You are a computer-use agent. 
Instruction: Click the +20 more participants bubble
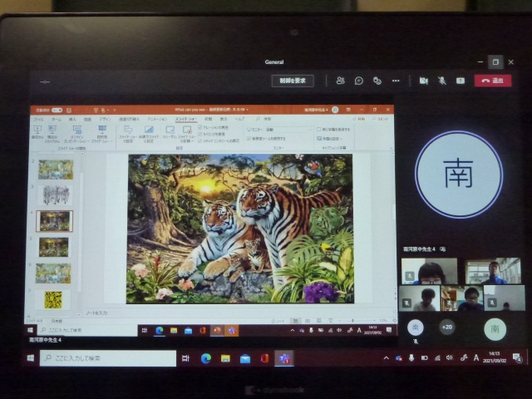tap(447, 328)
